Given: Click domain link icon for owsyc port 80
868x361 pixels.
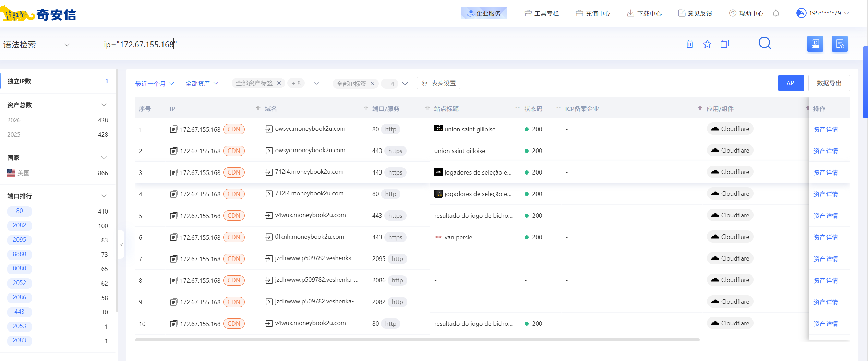Looking at the screenshot, I should click(x=269, y=129).
